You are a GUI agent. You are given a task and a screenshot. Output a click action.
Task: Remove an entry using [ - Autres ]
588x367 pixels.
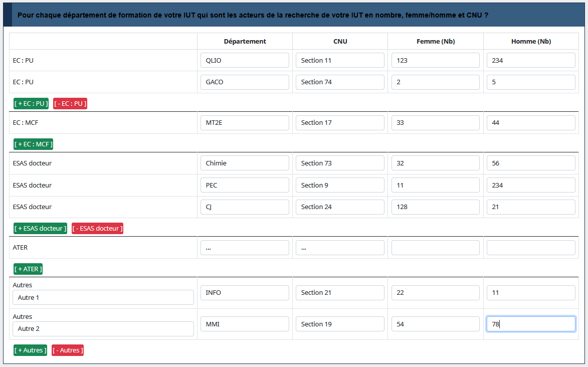coord(68,350)
